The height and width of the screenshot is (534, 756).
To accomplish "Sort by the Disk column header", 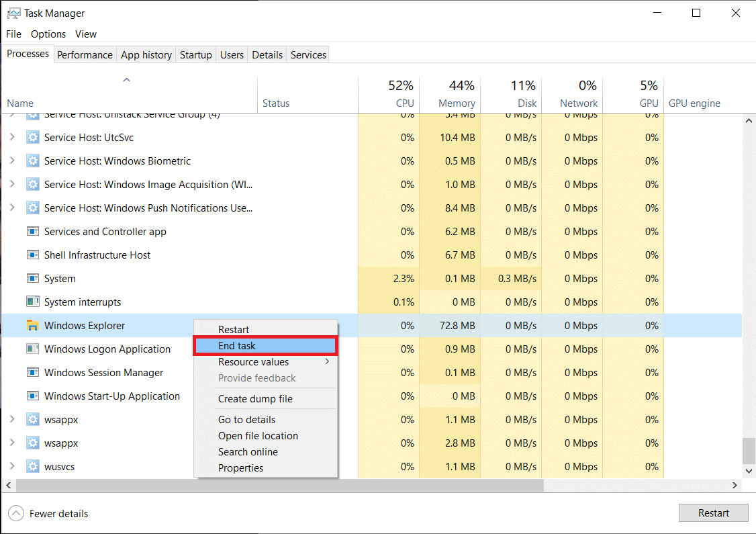I will coord(512,95).
